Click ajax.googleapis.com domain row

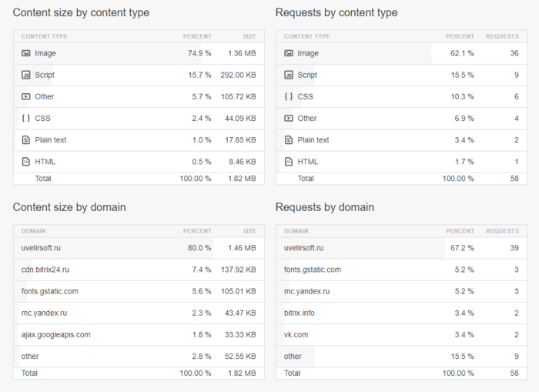(x=139, y=334)
